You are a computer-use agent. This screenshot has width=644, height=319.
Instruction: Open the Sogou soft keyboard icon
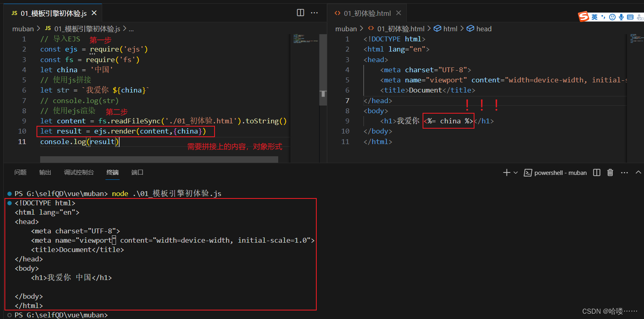[x=630, y=17]
